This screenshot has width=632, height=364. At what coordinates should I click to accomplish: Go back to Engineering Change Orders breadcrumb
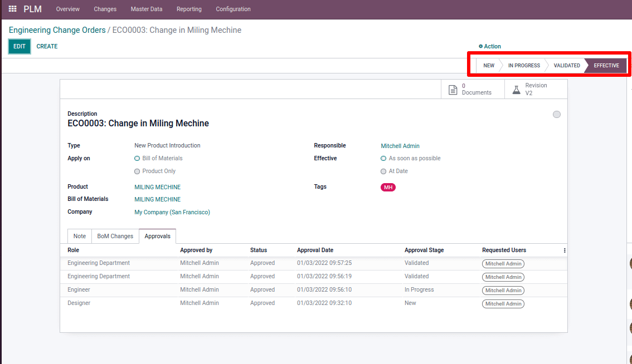(x=57, y=30)
